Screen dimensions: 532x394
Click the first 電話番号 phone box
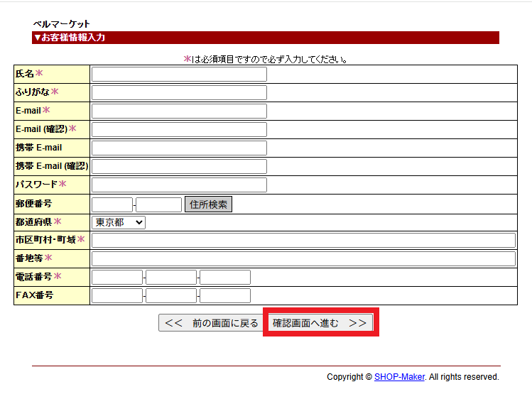pos(117,278)
